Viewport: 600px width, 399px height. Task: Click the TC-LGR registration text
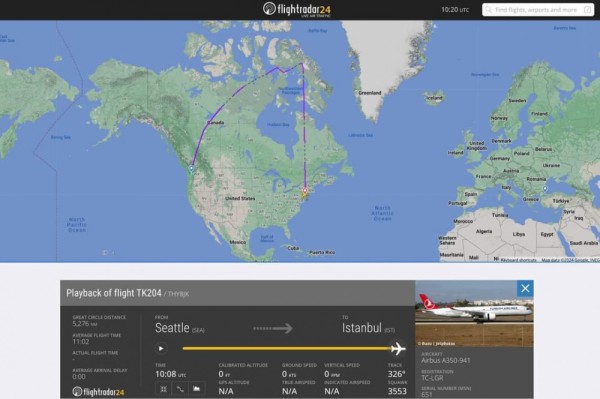click(432, 378)
